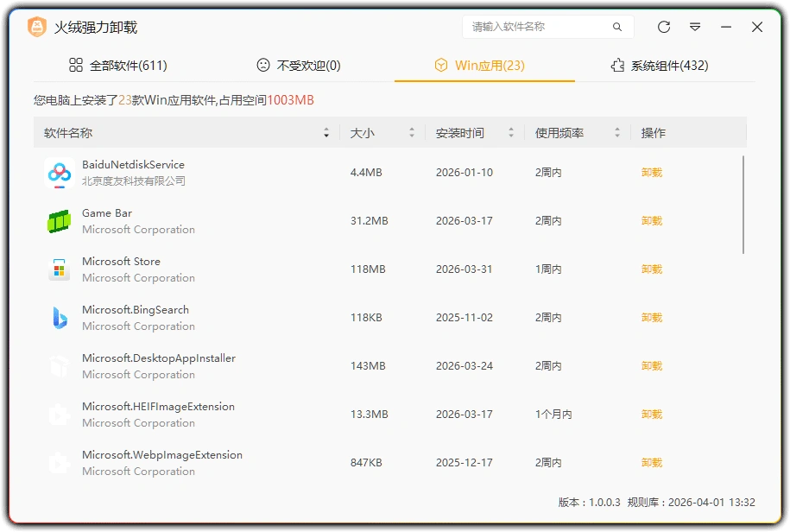Screen dimensions: 790x532
Task: Click the Microsoft Store app icon
Action: coord(58,269)
